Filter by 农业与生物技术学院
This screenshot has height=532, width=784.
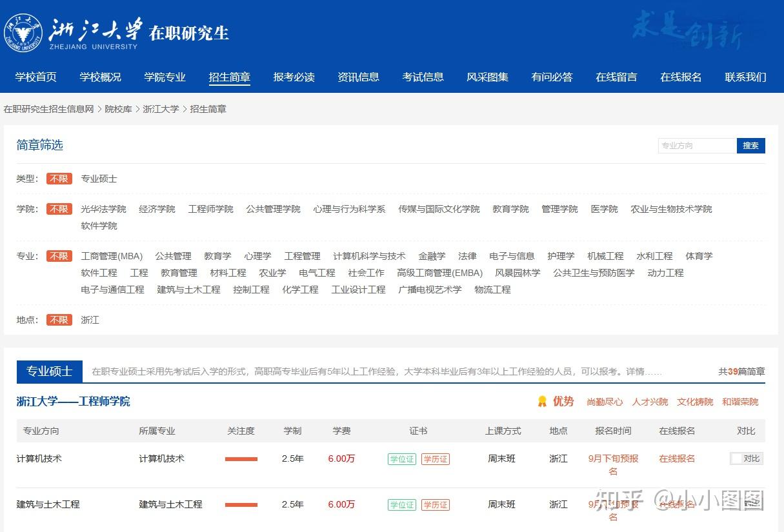(671, 209)
